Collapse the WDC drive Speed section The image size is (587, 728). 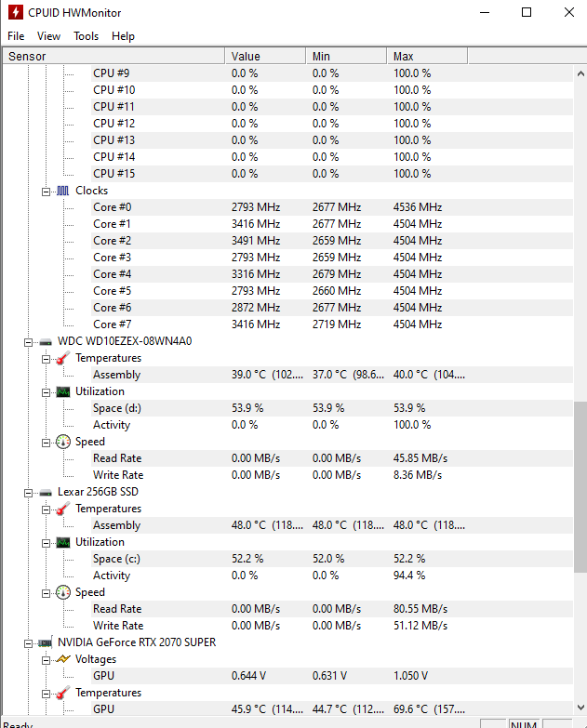click(x=46, y=443)
